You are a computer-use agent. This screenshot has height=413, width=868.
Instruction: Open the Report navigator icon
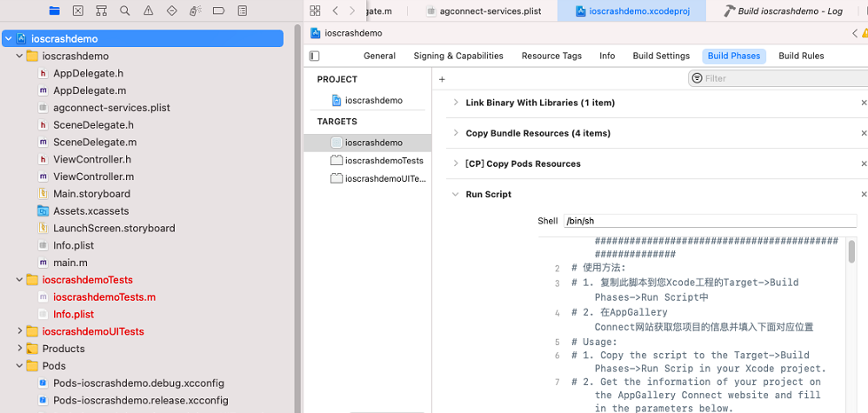(239, 11)
